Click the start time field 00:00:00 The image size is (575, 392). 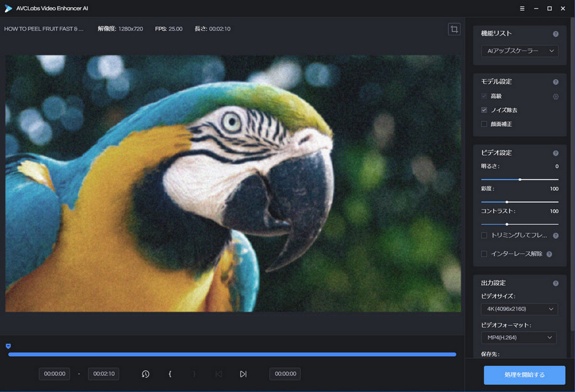click(x=54, y=374)
